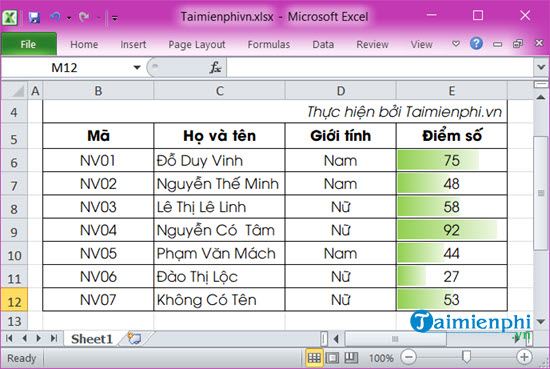Image resolution: width=550 pixels, height=369 pixels.
Task: Go to first sheet using tab navigation arrow
Action: [x=9, y=338]
